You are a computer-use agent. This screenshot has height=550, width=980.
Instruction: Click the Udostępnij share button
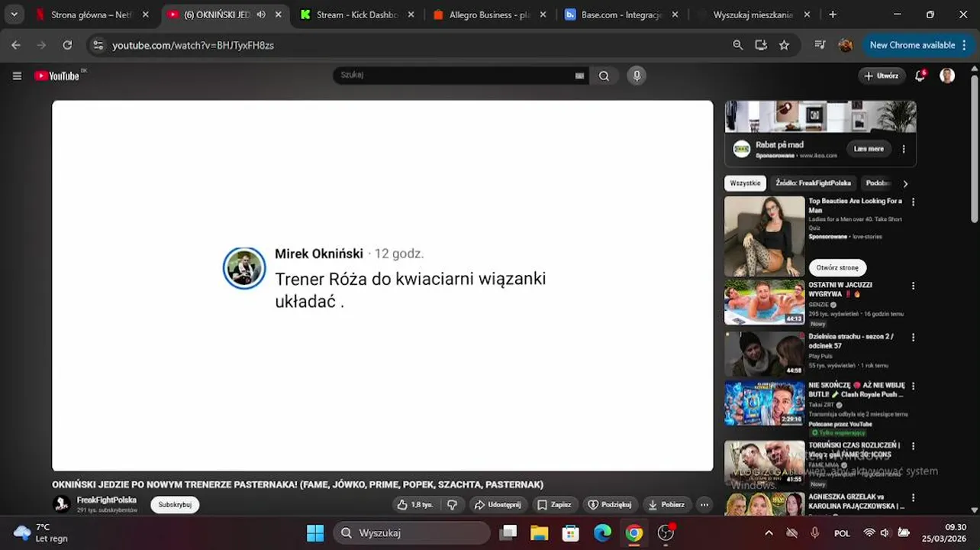point(497,504)
